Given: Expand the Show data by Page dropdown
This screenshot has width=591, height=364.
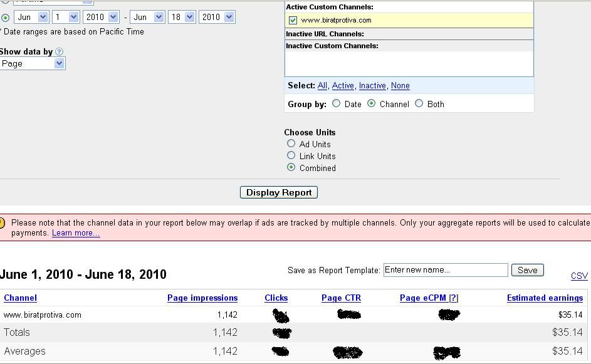Looking at the screenshot, I should pyautogui.click(x=32, y=63).
